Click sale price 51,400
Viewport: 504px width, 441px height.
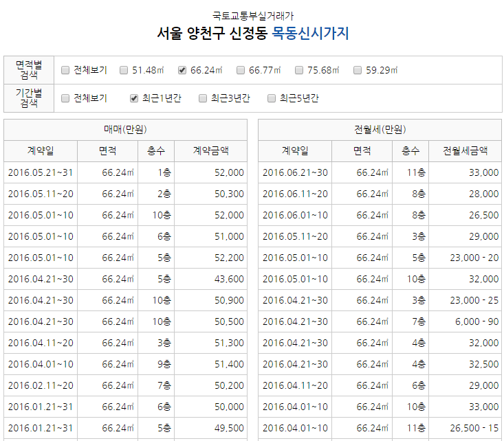[x=229, y=364]
